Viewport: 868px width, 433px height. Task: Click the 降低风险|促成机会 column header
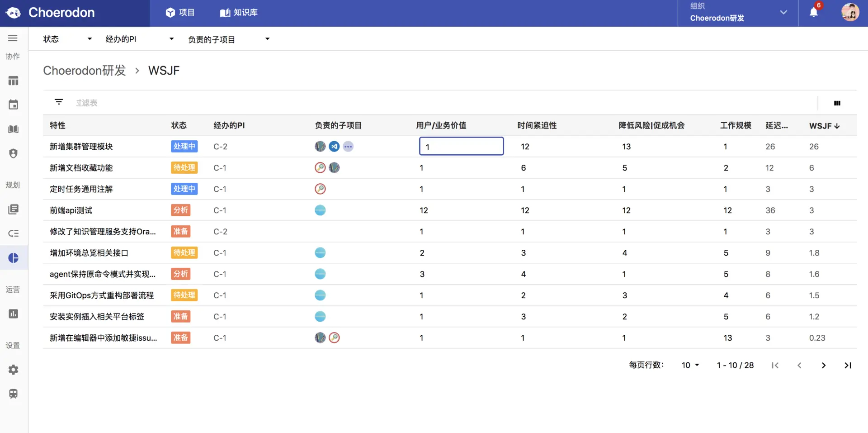tap(651, 125)
